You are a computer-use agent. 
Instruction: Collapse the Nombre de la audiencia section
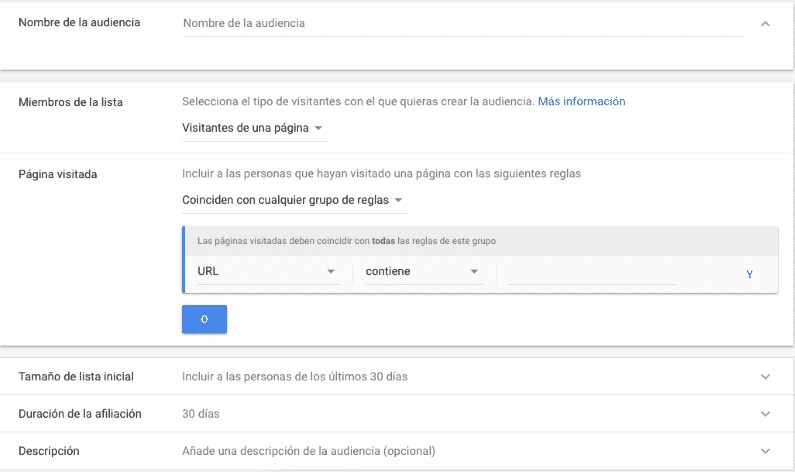pyautogui.click(x=765, y=24)
